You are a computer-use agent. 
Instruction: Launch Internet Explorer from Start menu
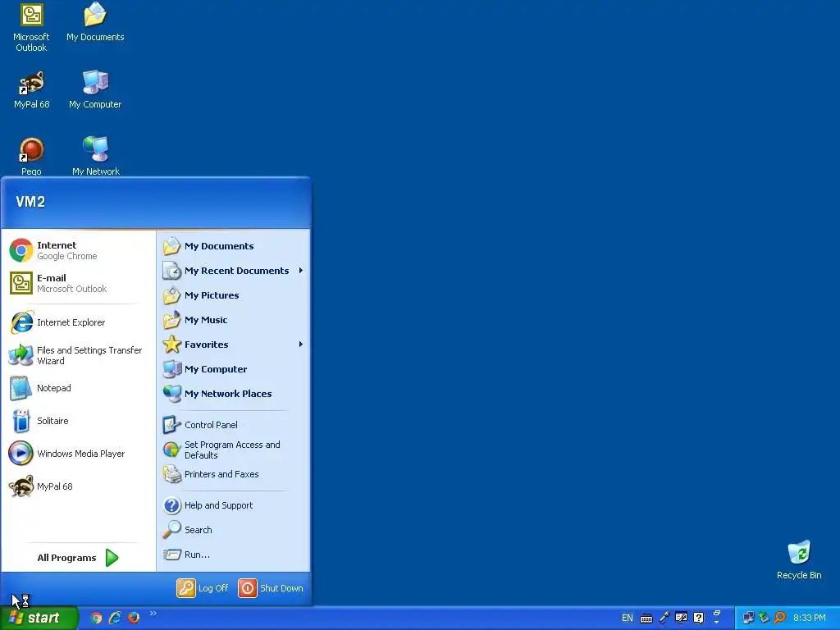point(78,322)
